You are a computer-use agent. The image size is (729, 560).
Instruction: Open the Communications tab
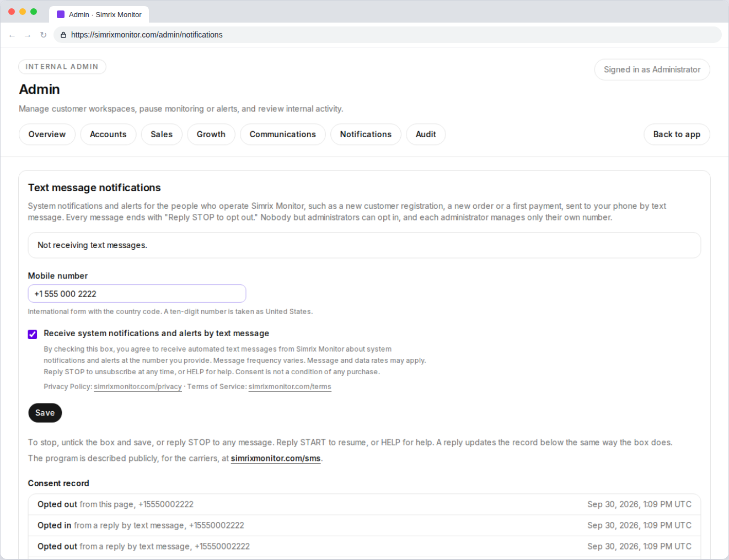(283, 134)
